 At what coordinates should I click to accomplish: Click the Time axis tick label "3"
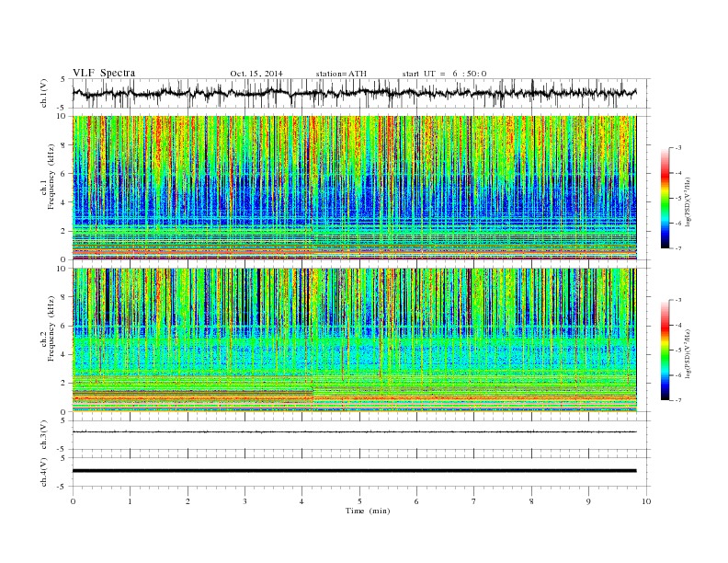pos(245,501)
